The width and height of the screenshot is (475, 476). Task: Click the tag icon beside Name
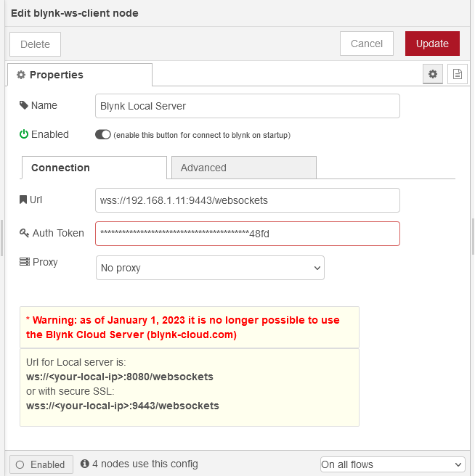(x=24, y=105)
